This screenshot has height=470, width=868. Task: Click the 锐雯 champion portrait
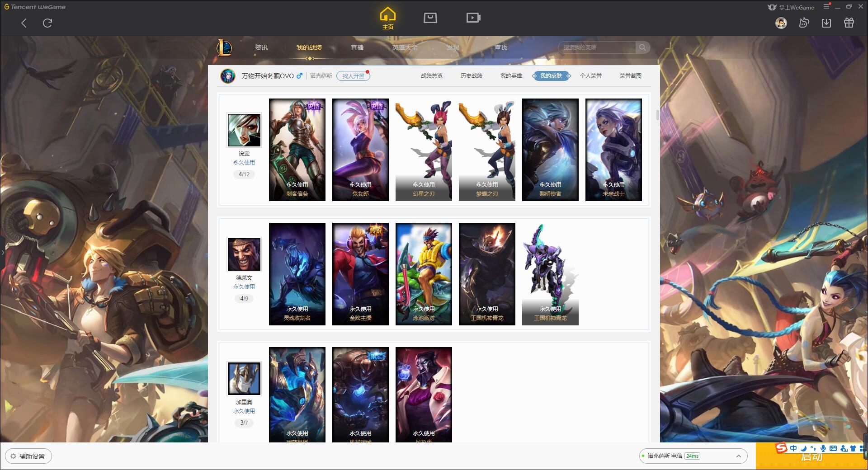click(x=244, y=130)
